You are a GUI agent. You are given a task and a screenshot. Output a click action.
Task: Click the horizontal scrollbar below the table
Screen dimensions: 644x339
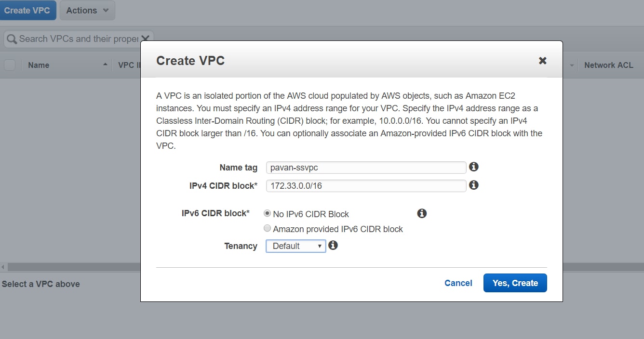click(x=72, y=267)
